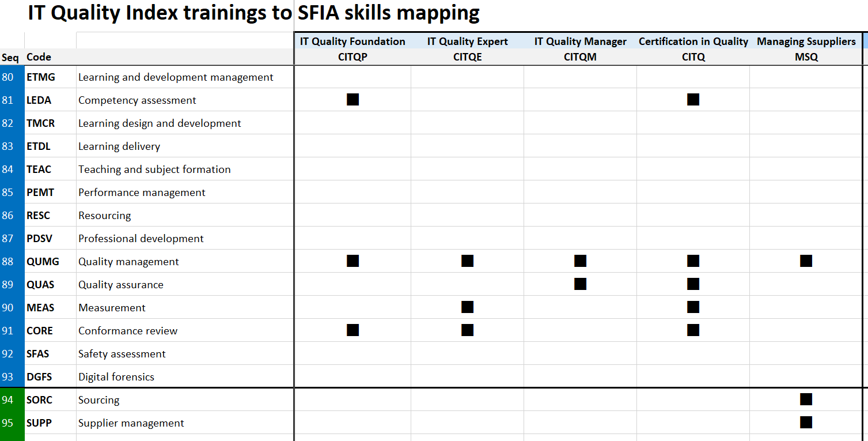868x441 pixels.
Task: Select the 'SUPP' code cell
Action: click(x=50, y=423)
